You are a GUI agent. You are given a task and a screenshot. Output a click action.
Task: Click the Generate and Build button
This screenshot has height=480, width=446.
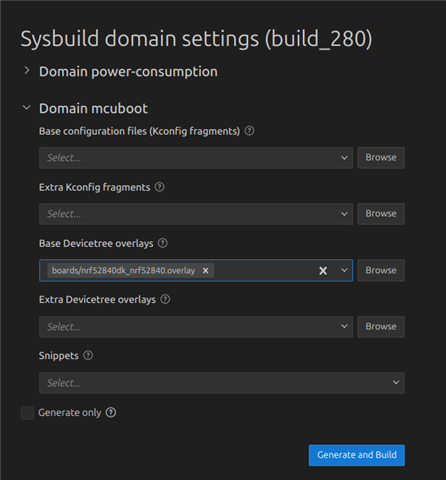(357, 455)
